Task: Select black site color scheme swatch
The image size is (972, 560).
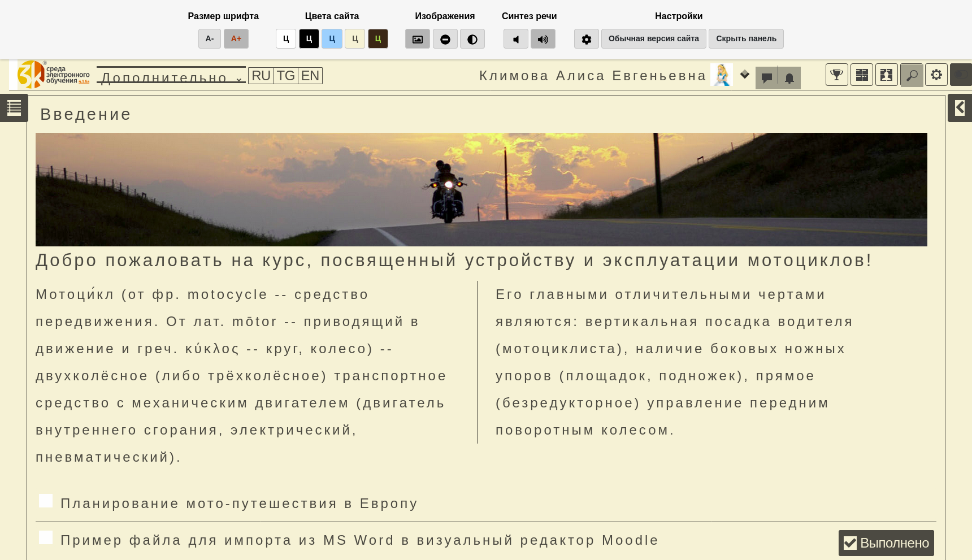Action: 309,39
